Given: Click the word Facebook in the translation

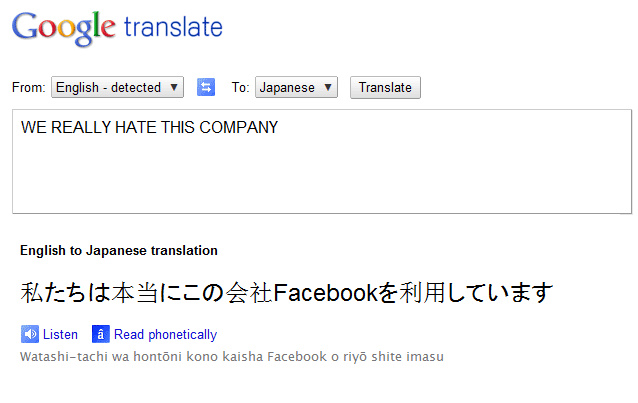Looking at the screenshot, I should click(326, 293).
